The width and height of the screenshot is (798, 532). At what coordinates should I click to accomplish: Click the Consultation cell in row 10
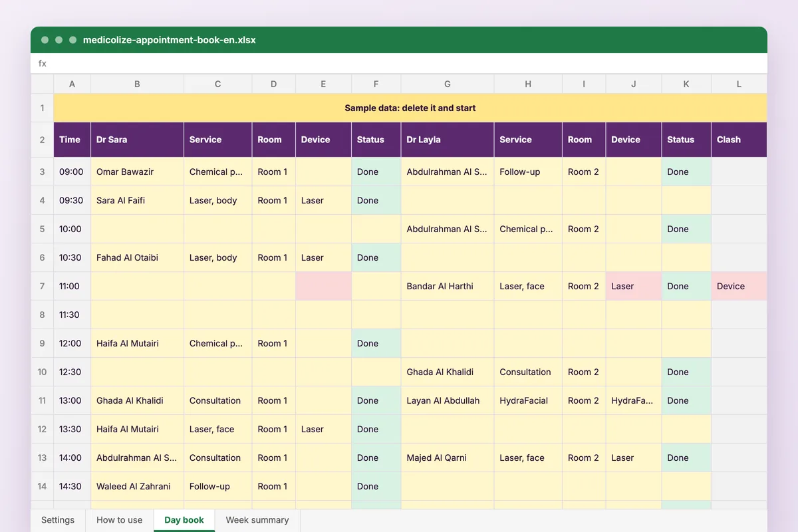point(528,372)
